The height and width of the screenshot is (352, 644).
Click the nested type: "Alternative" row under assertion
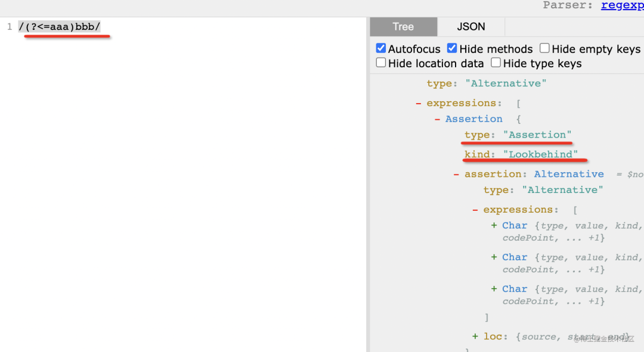(x=543, y=190)
